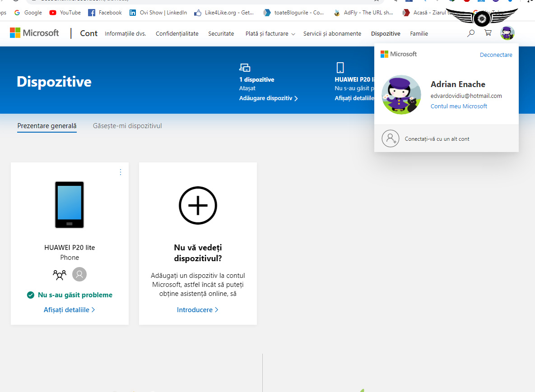Image resolution: width=535 pixels, height=392 pixels.
Task: Click the Nu s-au găsit probleme status text
Action: click(x=75, y=295)
